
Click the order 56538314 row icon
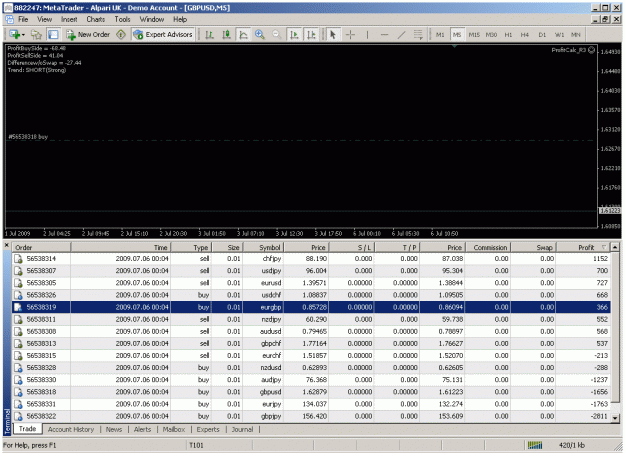point(18,259)
